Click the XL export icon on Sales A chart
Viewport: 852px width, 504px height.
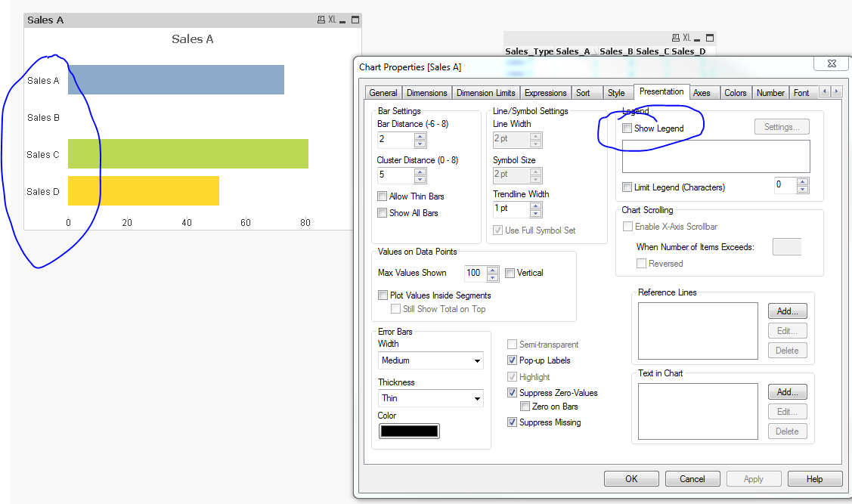coord(332,20)
